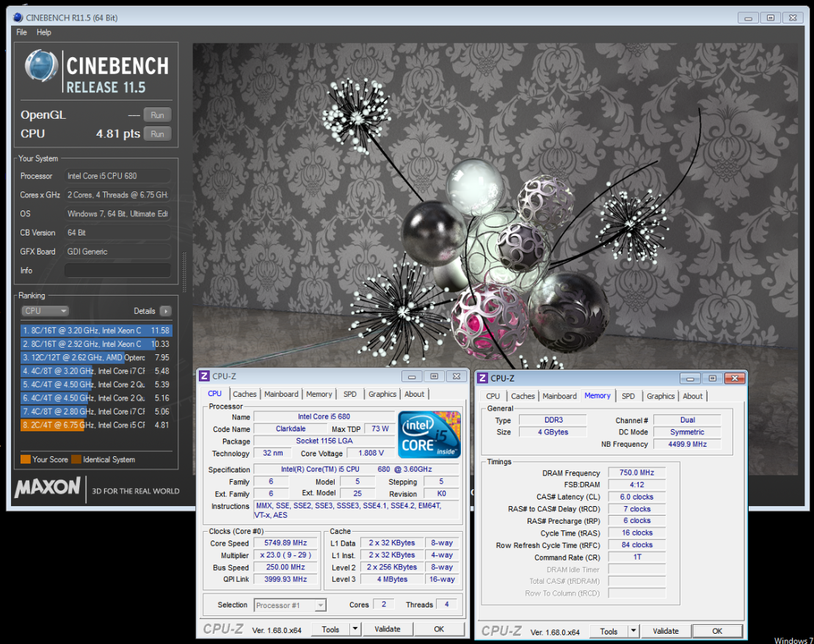
Task: Select highlighted ranking row 8. 2C/4T @ 6.75 GHz
Action: point(96,425)
